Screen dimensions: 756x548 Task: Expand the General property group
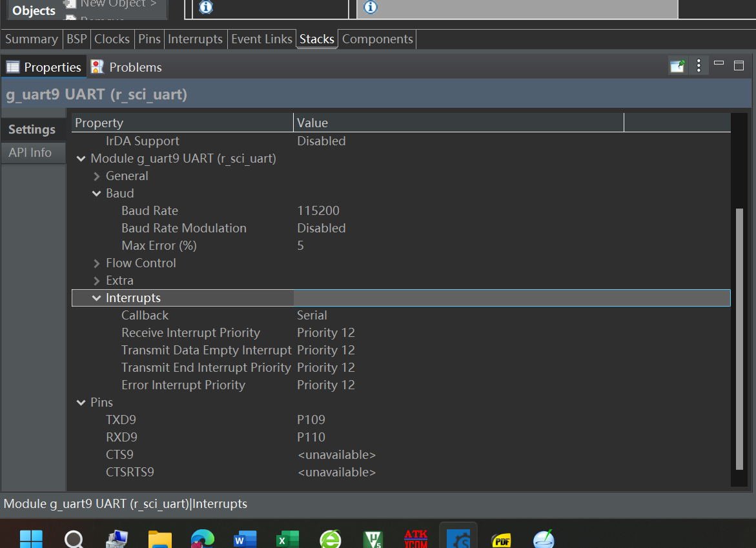click(96, 176)
